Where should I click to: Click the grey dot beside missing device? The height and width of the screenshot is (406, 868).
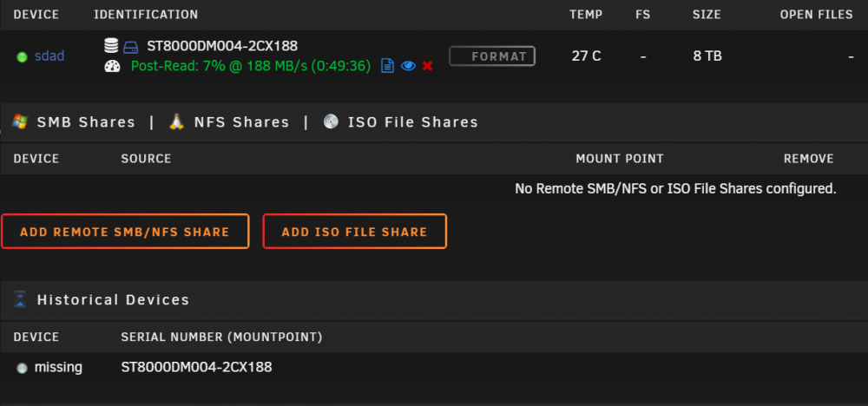pyautogui.click(x=23, y=368)
